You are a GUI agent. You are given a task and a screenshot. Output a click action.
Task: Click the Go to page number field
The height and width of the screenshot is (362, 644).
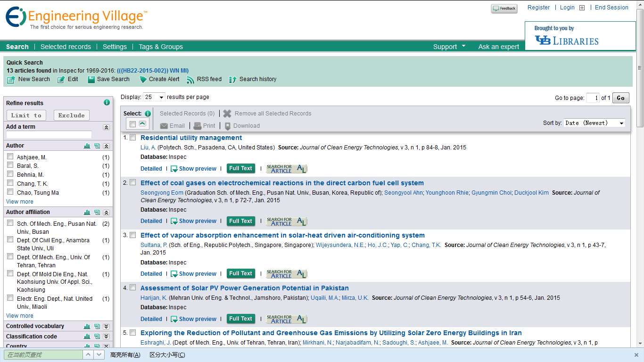(x=593, y=98)
